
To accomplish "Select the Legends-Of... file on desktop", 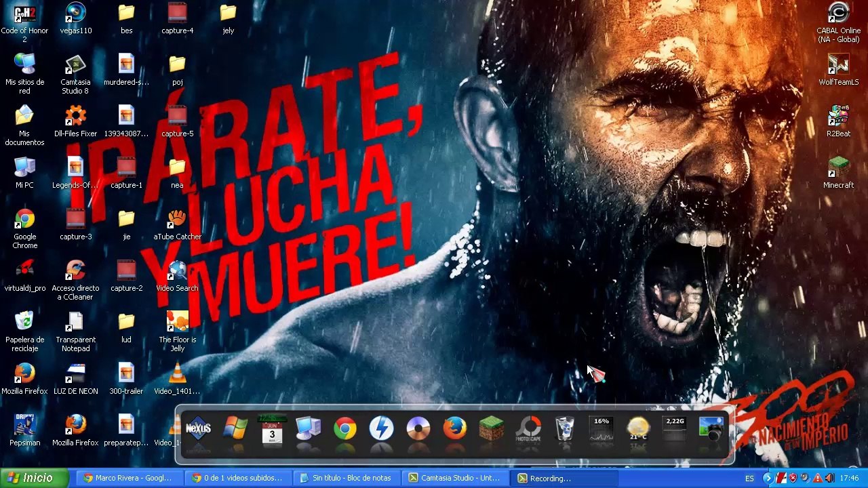I will 75,173.
